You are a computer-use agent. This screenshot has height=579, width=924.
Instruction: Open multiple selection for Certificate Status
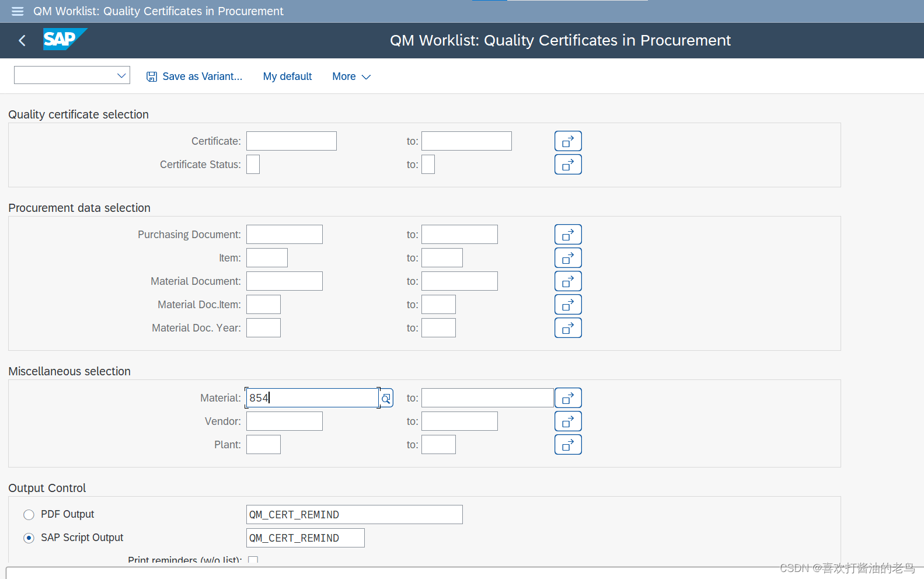coord(568,165)
